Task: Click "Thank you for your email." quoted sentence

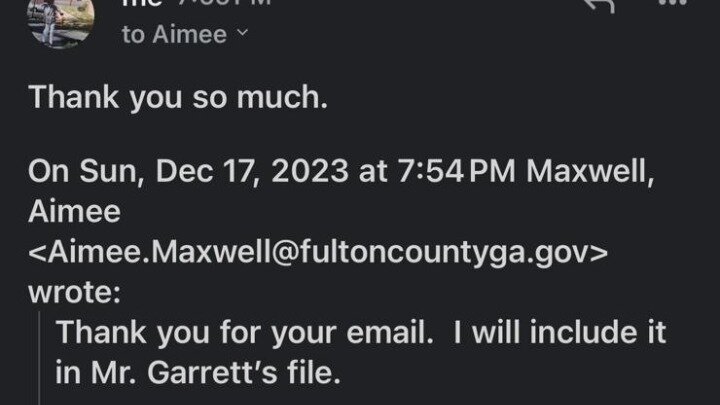Action: click(x=238, y=333)
